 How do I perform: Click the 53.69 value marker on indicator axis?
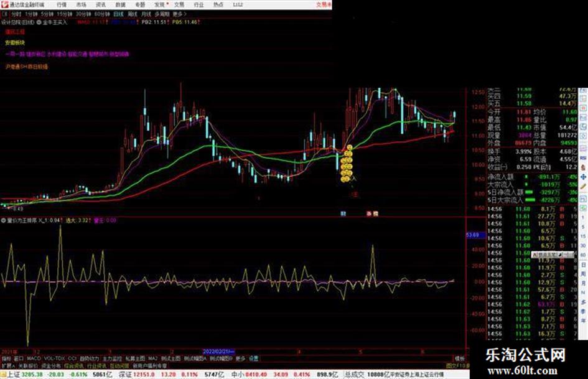pos(475,235)
